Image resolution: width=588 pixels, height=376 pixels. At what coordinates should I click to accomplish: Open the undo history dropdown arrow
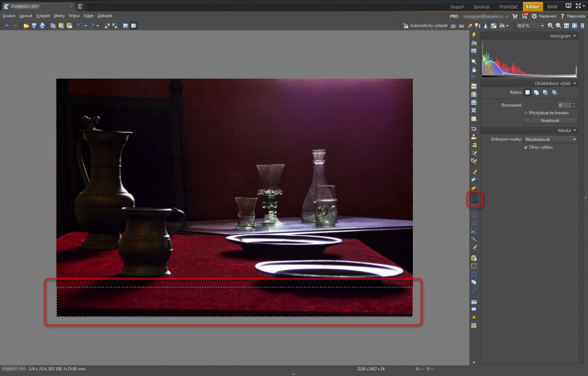point(86,26)
